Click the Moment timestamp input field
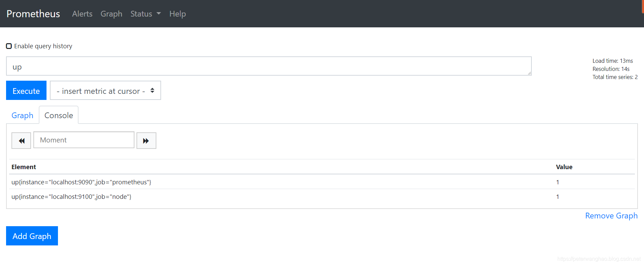 pos(84,140)
